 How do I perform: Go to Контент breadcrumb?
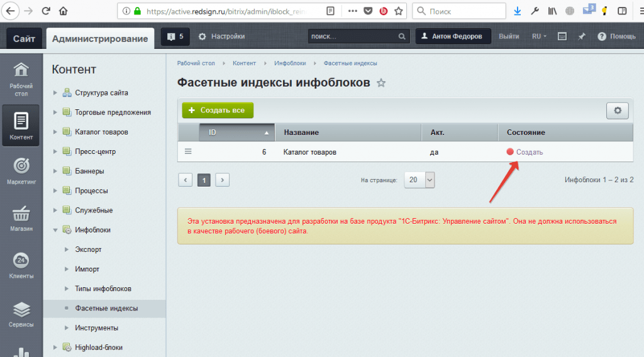click(245, 63)
